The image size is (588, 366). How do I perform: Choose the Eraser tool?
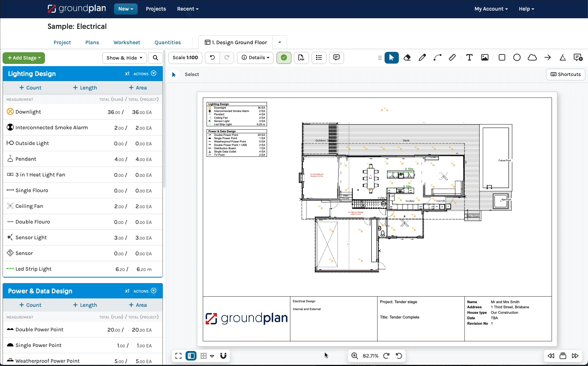[407, 58]
